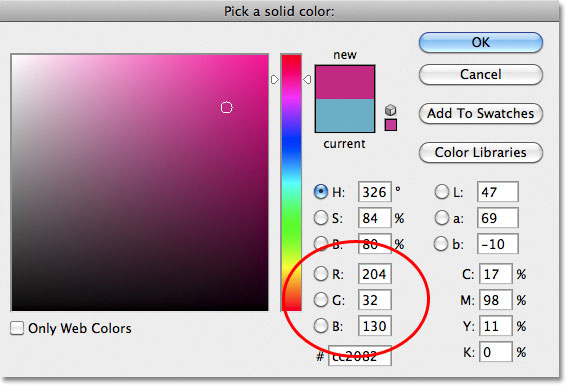566x385 pixels.
Task: Click the circular picker marker in color field
Action: (227, 108)
